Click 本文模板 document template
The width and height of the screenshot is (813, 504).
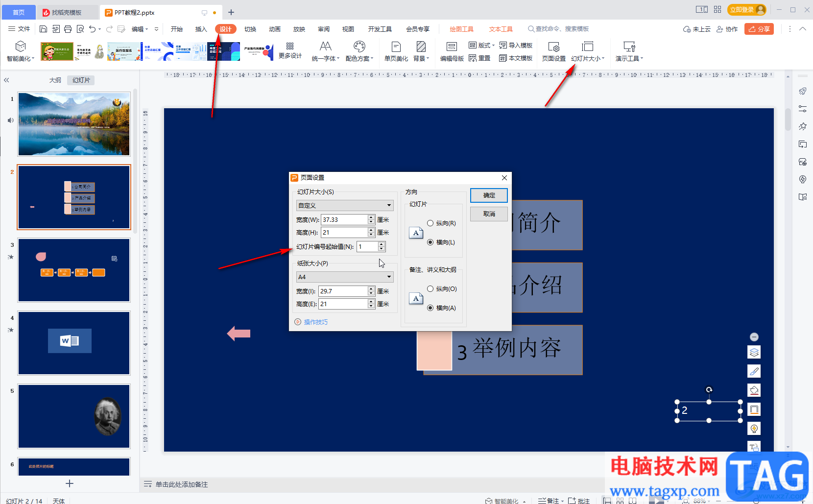pyautogui.click(x=516, y=58)
